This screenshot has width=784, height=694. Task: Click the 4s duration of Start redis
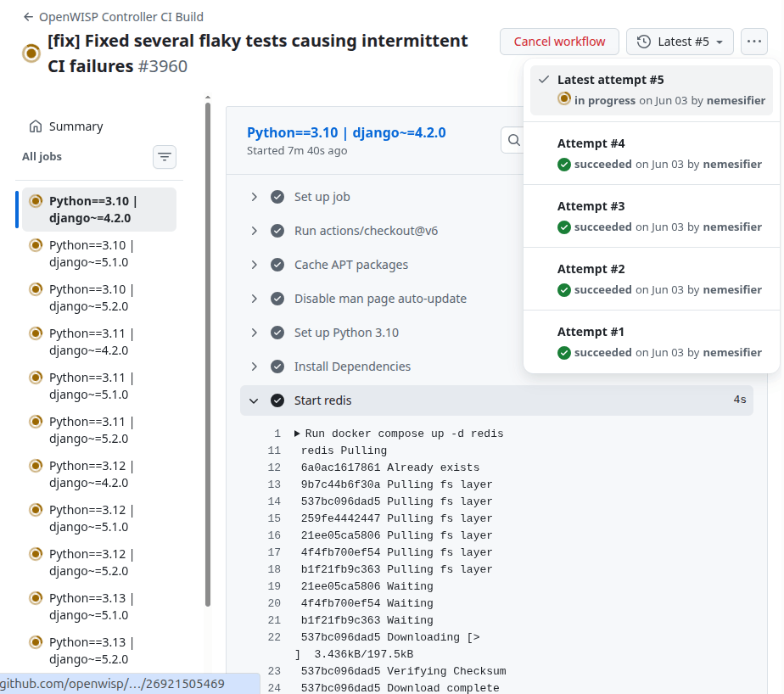tap(740, 400)
